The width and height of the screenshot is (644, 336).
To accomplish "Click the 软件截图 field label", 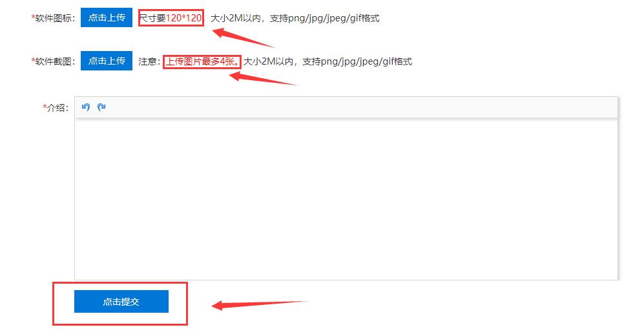I will pos(54,61).
